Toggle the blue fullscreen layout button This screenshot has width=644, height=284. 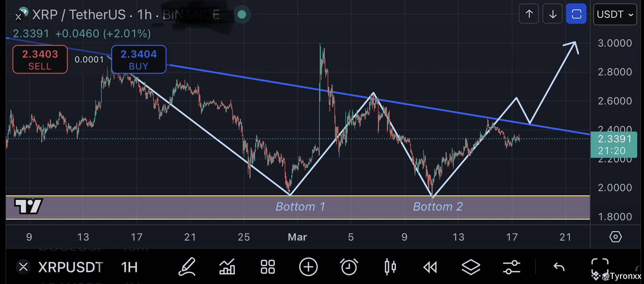pyautogui.click(x=576, y=14)
